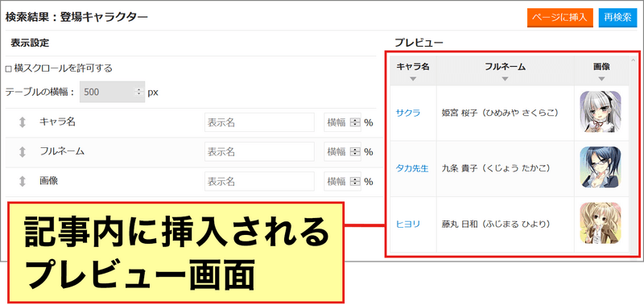644x305 pixels.
Task: Enable 横スクロールを許可する checkbox
Action: click(x=8, y=69)
